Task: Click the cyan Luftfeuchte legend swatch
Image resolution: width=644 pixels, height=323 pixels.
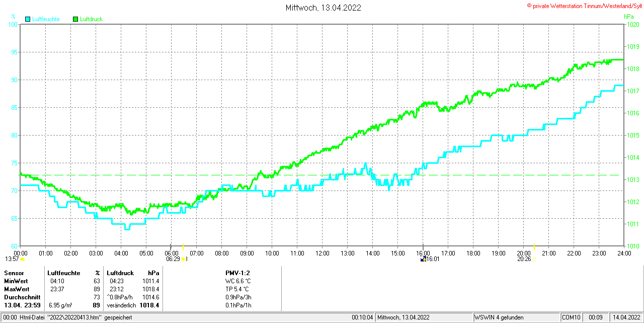Action: 27,19
